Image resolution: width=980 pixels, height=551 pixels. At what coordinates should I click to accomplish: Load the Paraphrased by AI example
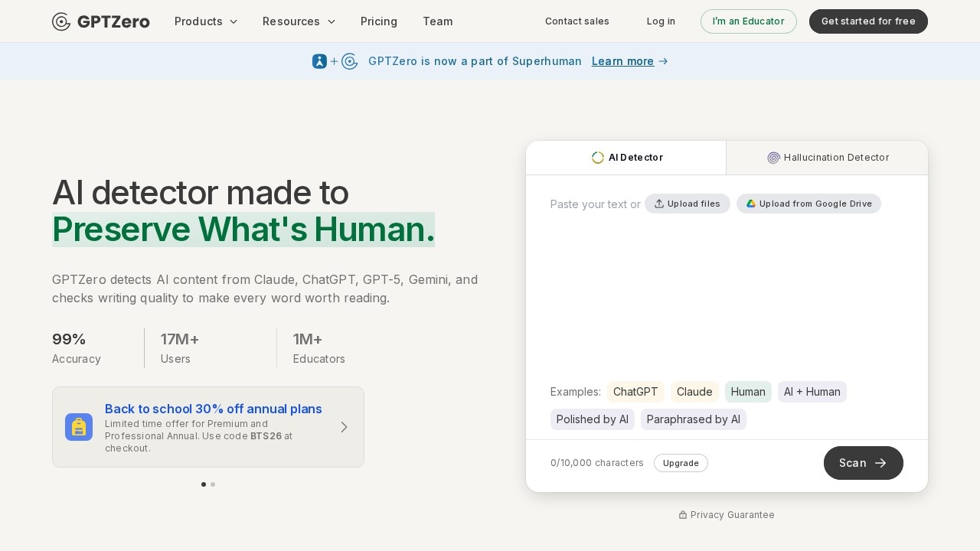[x=694, y=419]
